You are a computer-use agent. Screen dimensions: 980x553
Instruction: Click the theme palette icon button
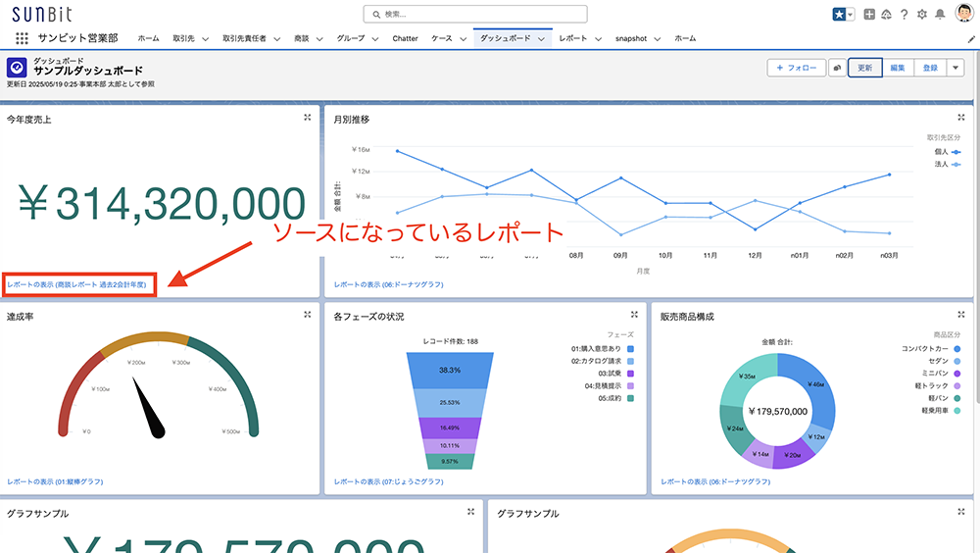pos(838,68)
